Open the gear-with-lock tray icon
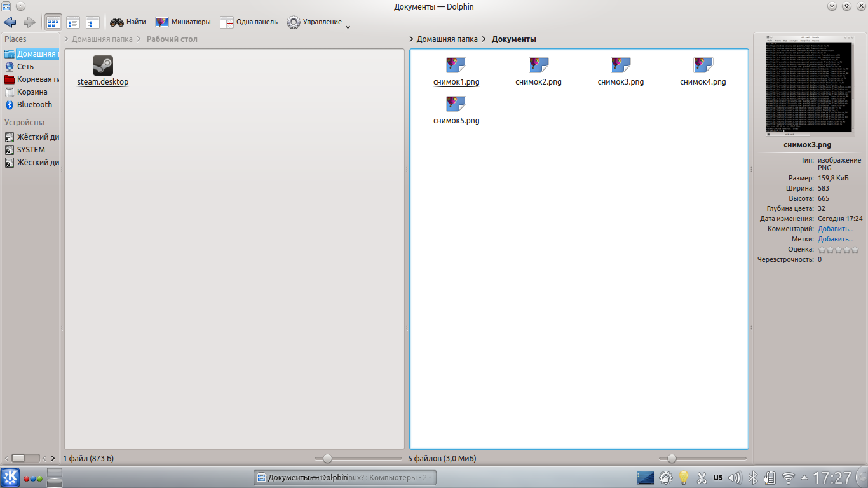The height and width of the screenshot is (488, 868). coord(666,477)
